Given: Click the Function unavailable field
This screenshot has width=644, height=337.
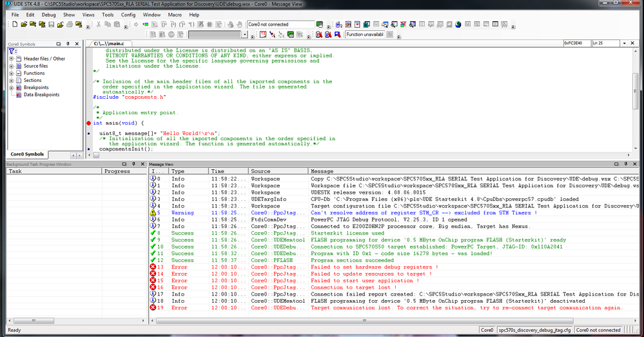Looking at the screenshot, I should coord(365,35).
